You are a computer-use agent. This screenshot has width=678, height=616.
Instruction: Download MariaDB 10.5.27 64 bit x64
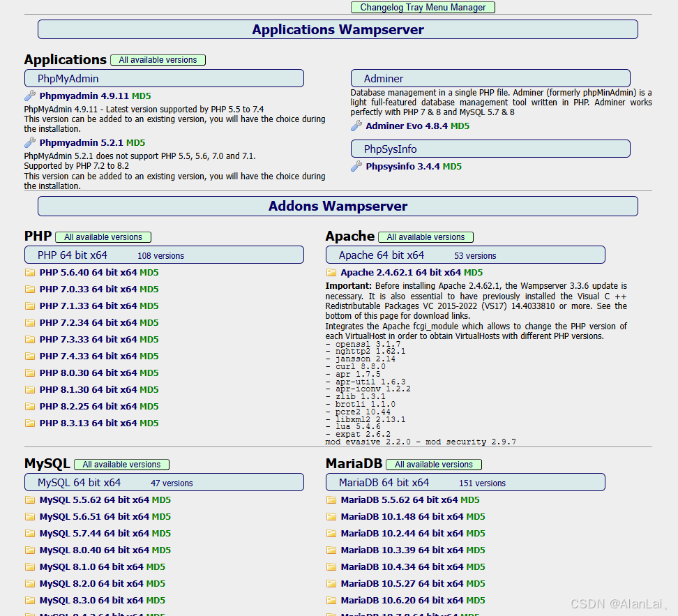(402, 583)
